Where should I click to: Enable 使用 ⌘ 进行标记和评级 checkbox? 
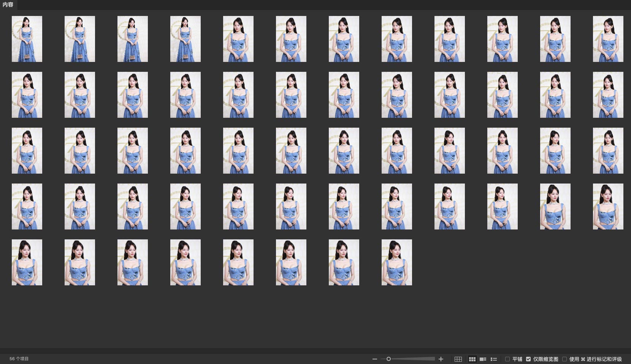point(564,359)
